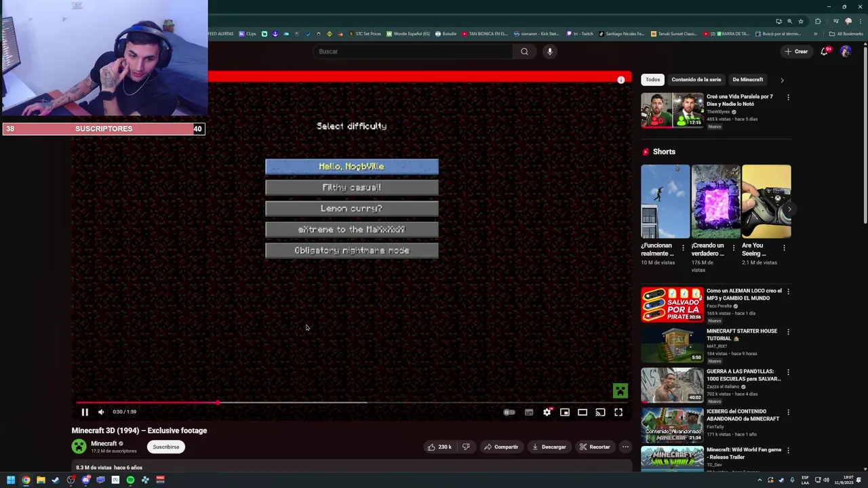Open options for Vida Paralela video
868x488 pixels.
788,98
